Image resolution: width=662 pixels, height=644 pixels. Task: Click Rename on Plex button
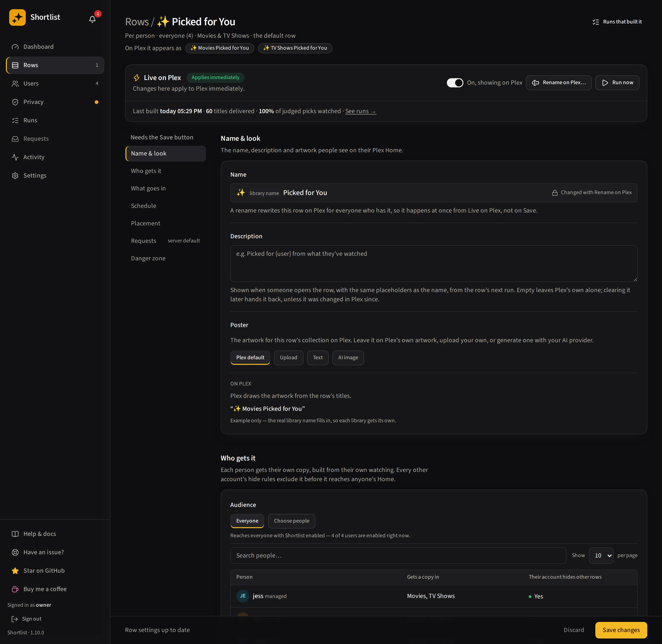coord(559,83)
